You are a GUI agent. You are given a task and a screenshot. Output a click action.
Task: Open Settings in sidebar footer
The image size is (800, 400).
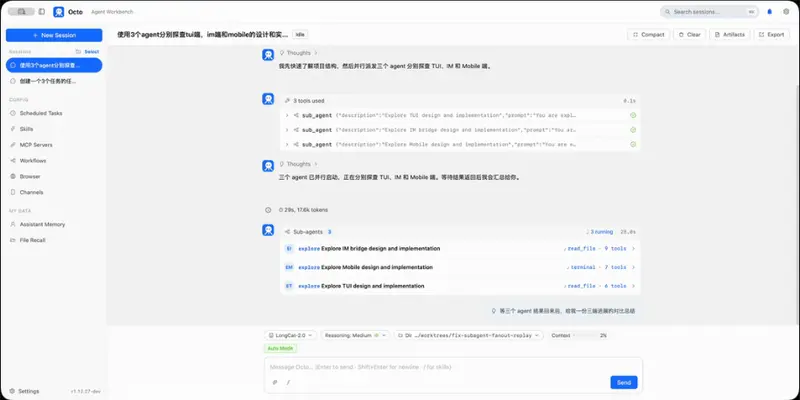tap(24, 391)
